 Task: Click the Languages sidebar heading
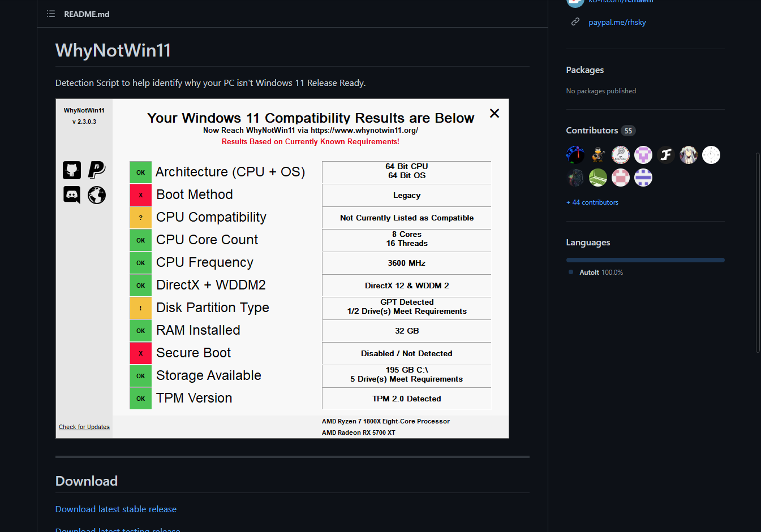[588, 243]
